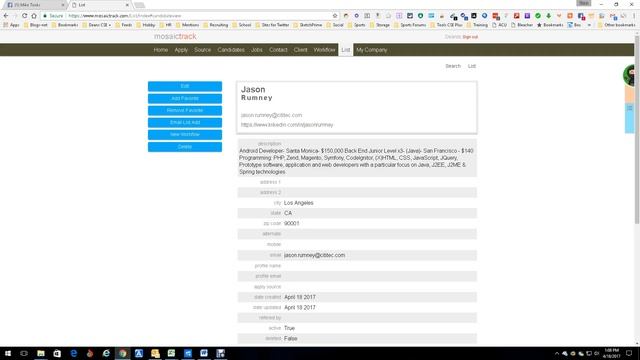This screenshot has height=360, width=640.
Task: Select the state value CA
Action: tap(288, 213)
